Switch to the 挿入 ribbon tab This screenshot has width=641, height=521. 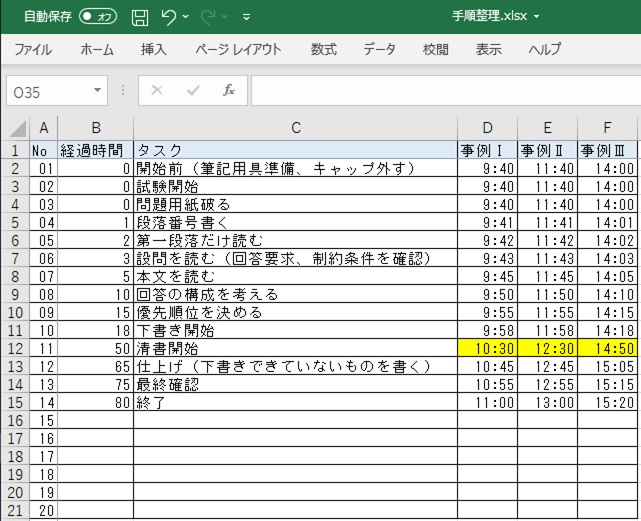pos(153,49)
